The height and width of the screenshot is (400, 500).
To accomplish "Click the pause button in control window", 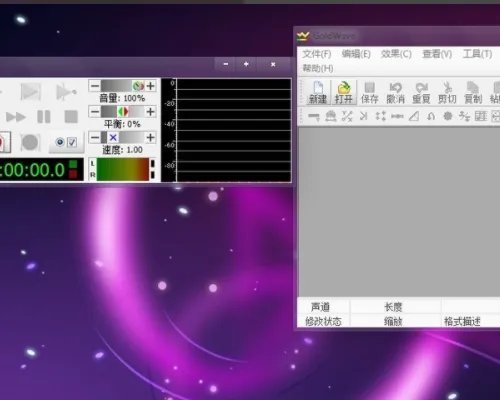I will pos(44,117).
